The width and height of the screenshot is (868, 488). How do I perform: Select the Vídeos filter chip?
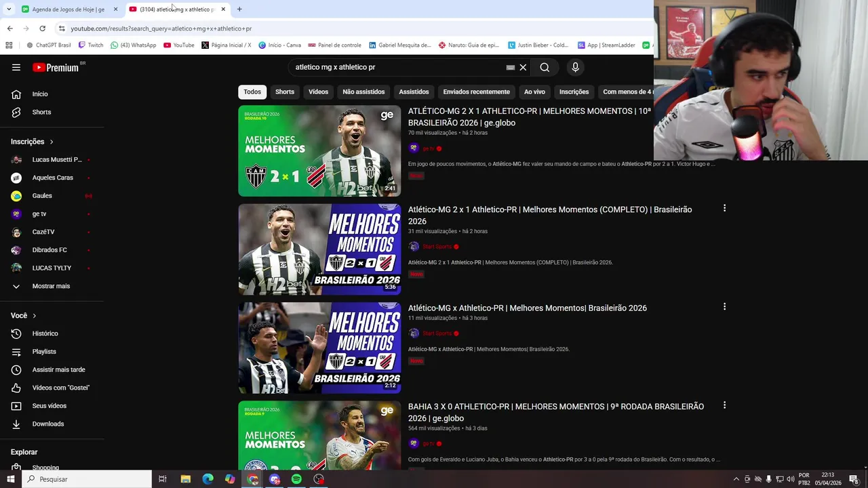click(318, 91)
